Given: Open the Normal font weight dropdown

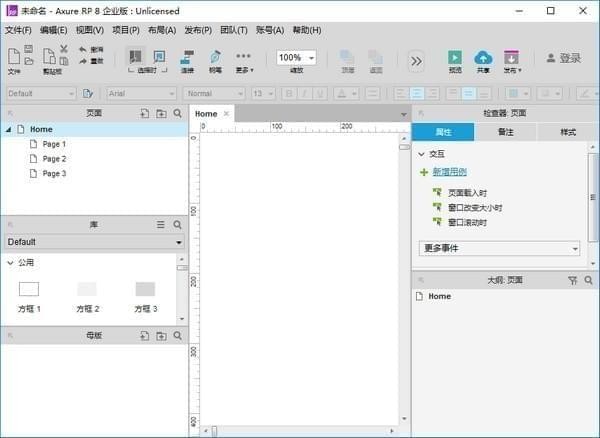Looking at the screenshot, I should coord(214,94).
